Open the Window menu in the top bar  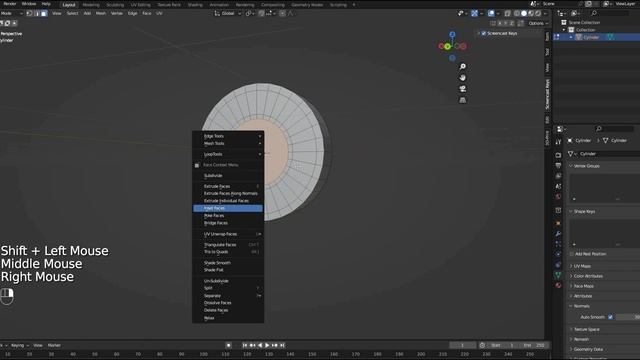coord(29,4)
